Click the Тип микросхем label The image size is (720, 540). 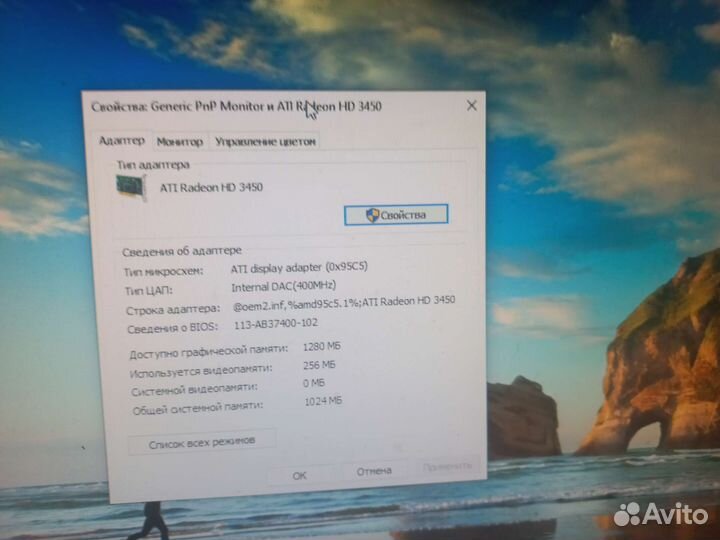pos(162,271)
